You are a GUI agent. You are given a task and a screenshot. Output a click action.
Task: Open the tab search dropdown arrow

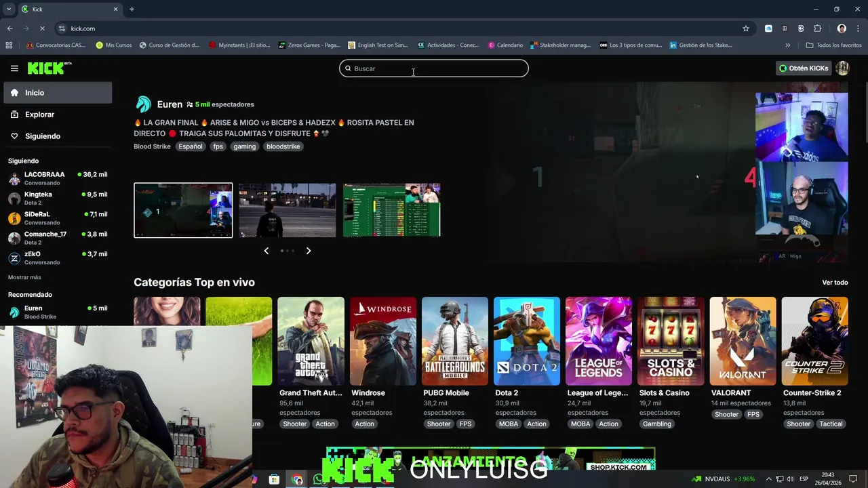[9, 9]
